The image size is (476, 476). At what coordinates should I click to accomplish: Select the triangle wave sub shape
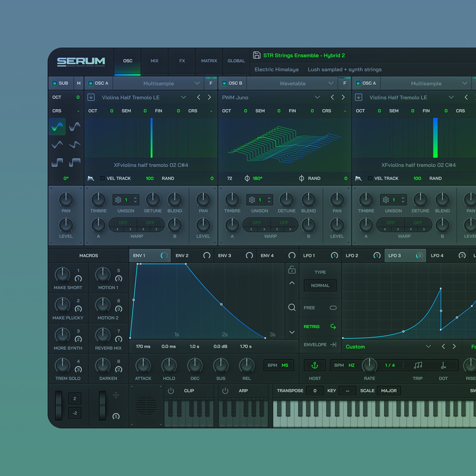57,144
